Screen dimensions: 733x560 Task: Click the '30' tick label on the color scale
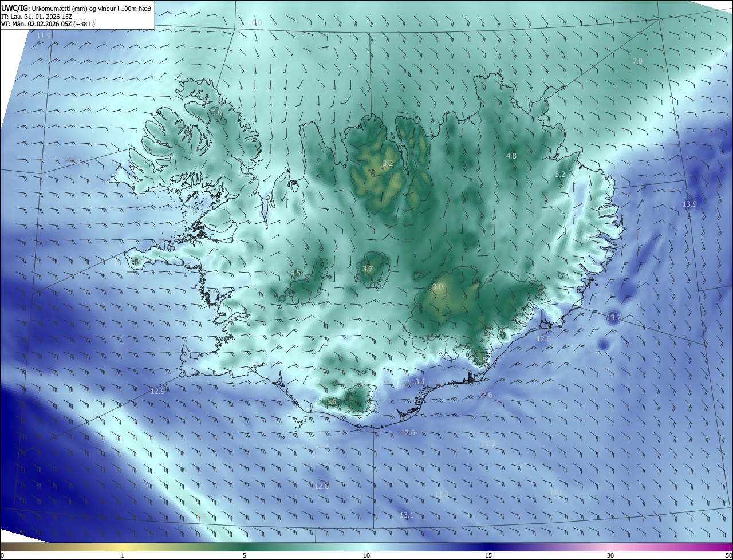[610, 555]
